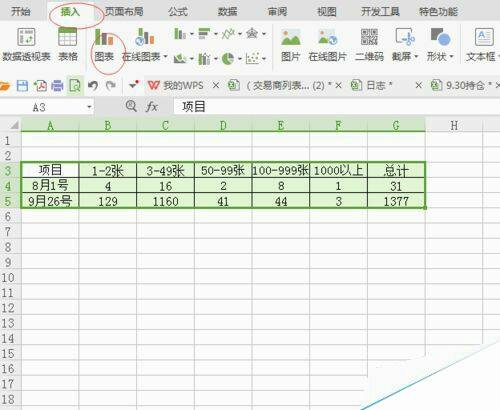
Task: Open the Name Box A3 dropdown
Action: tap(89, 107)
